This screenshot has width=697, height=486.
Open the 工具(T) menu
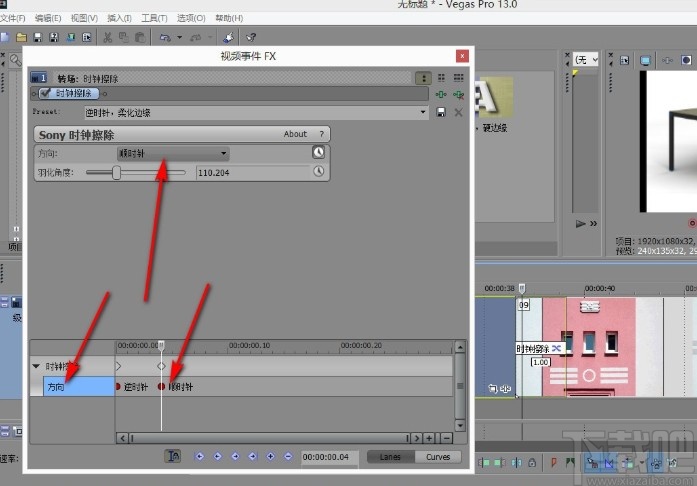tap(154, 18)
